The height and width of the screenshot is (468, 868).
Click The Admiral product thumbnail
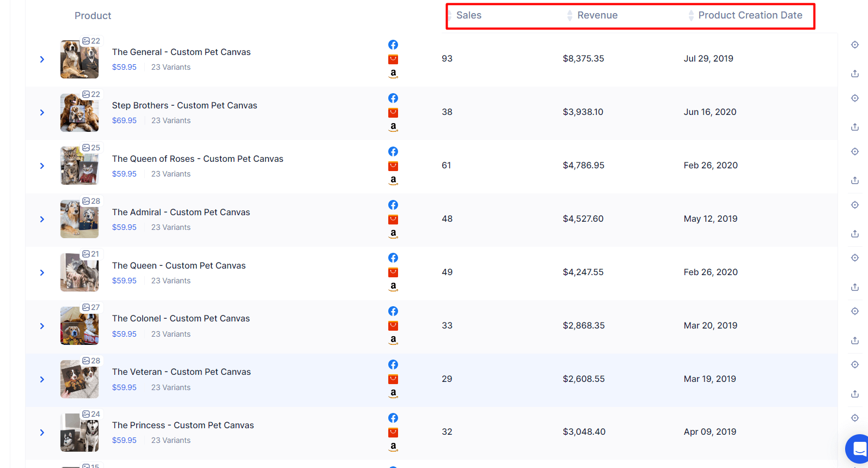pos(80,219)
